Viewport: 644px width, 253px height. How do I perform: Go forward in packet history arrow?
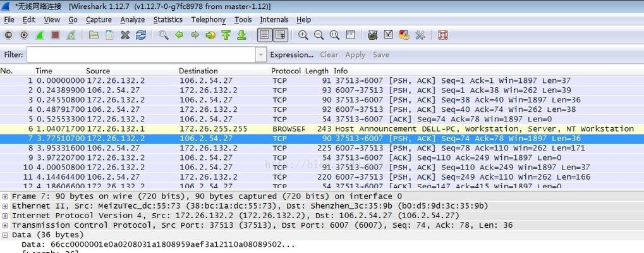click(x=195, y=35)
